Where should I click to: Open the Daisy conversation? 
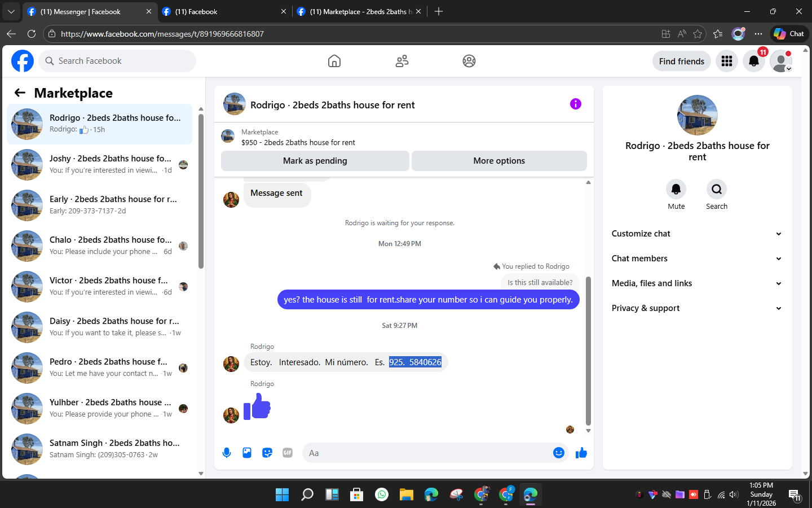(x=99, y=327)
